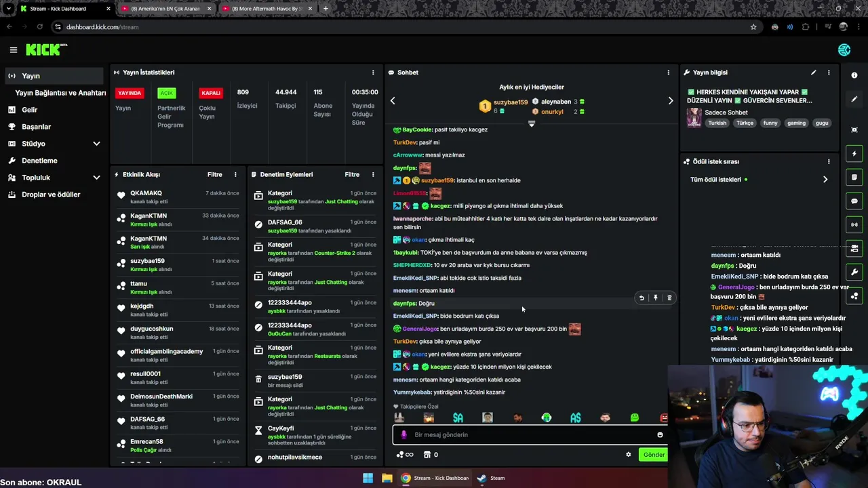868x488 pixels.
Task: Open Steam from the taskbar
Action: tap(490, 478)
